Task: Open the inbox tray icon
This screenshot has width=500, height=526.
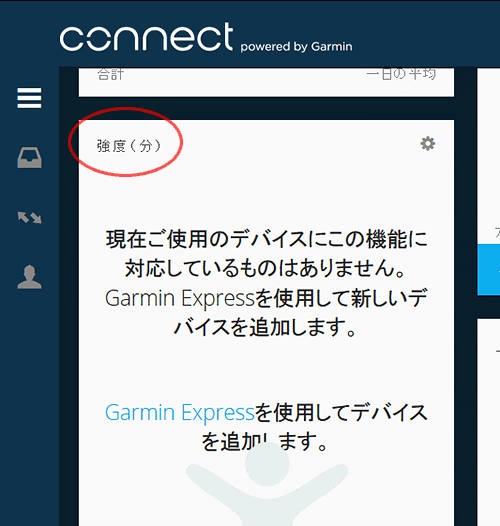Action: tap(30, 157)
